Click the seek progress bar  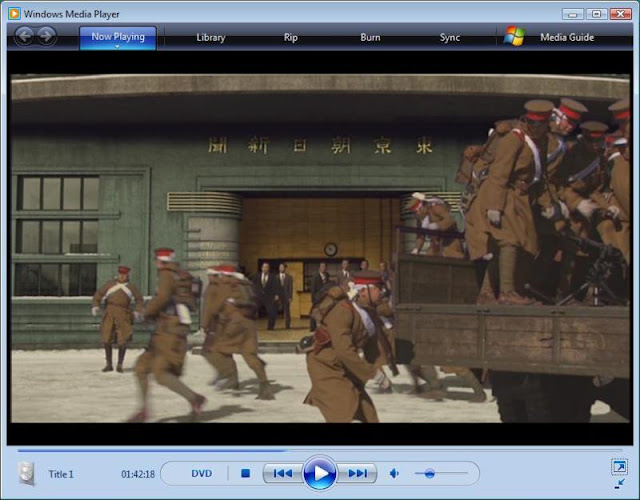(x=320, y=451)
